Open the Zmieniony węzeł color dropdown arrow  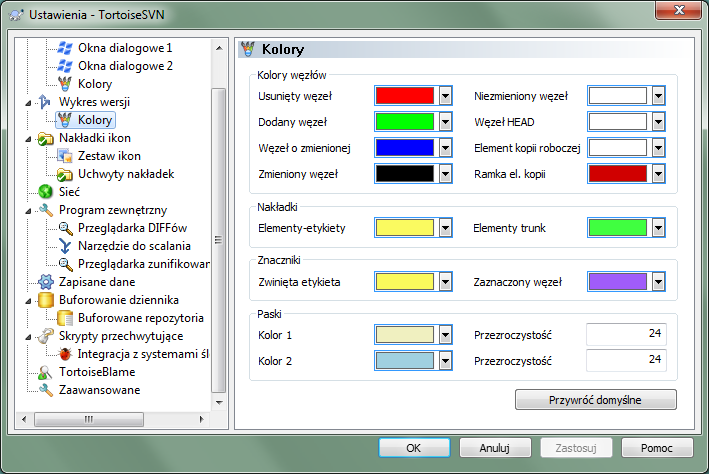[x=445, y=174]
